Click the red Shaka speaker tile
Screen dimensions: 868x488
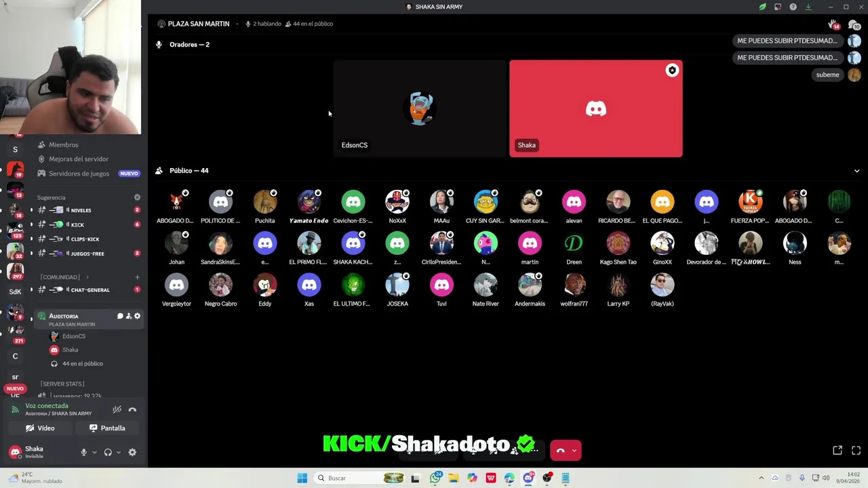(x=596, y=108)
